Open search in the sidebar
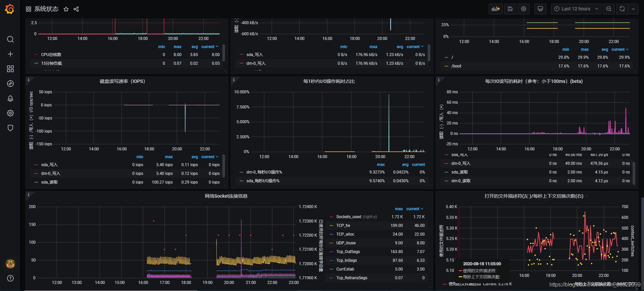Image resolution: width=644 pixels, height=291 pixels. tap(10, 39)
